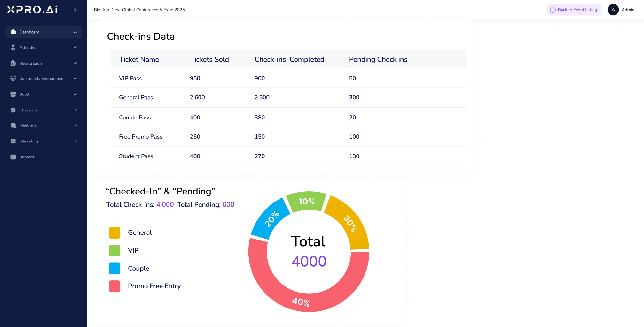
Task: Click the Reports icon in sidebar
Action: pos(13,157)
